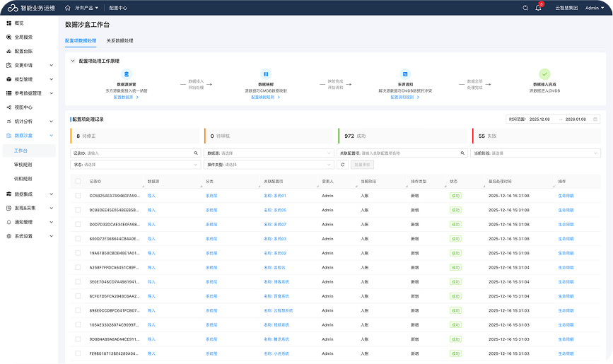Open the 数据源 filter dropdown
Screen dimensions: 613x364
[x=269, y=153]
